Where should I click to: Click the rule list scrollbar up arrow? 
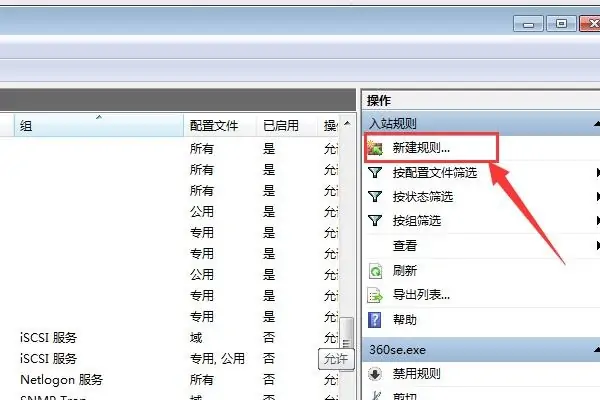click(x=347, y=123)
